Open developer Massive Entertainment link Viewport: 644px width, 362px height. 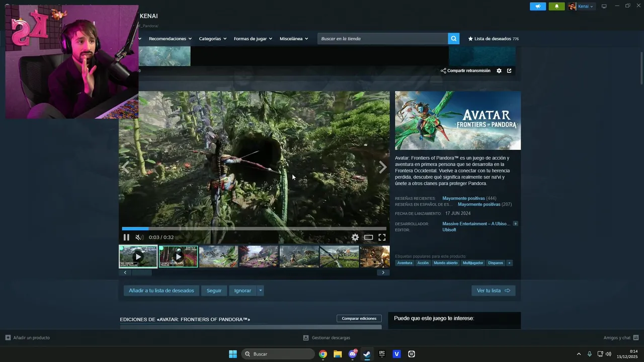[x=476, y=224]
